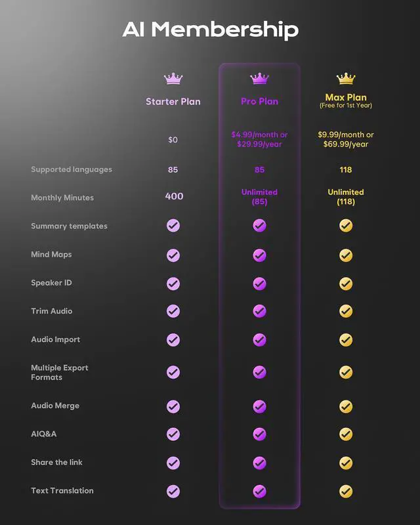Viewport: 420px width, 525px height.
Task: Click Max Plan Multiple Export Formats checkmark
Action: coord(346,372)
